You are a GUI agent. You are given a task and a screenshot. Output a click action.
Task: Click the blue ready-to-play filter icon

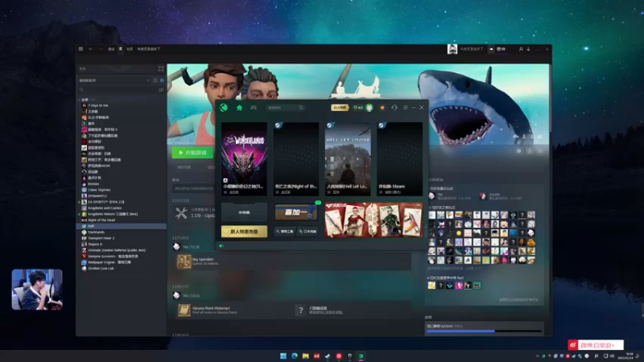(162, 80)
